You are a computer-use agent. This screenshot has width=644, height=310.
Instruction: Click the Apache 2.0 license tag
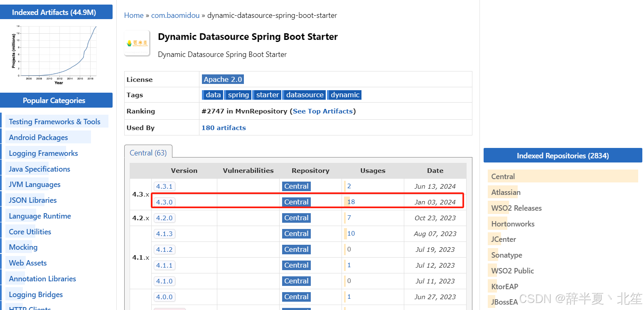(x=223, y=79)
